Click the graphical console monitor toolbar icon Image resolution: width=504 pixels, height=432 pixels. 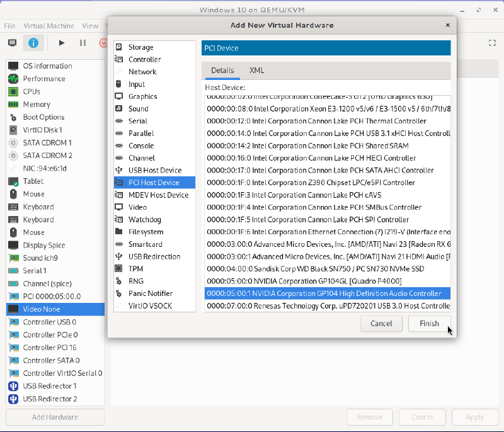[x=13, y=43]
